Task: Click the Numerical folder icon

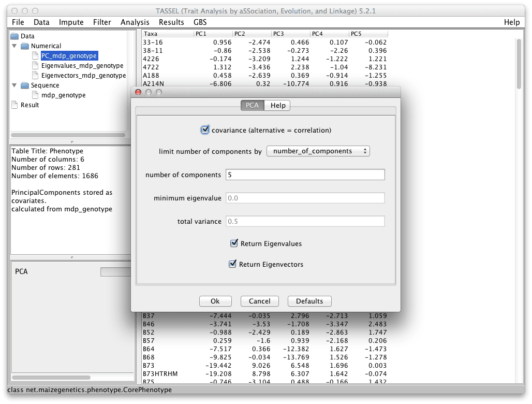Action: point(25,46)
